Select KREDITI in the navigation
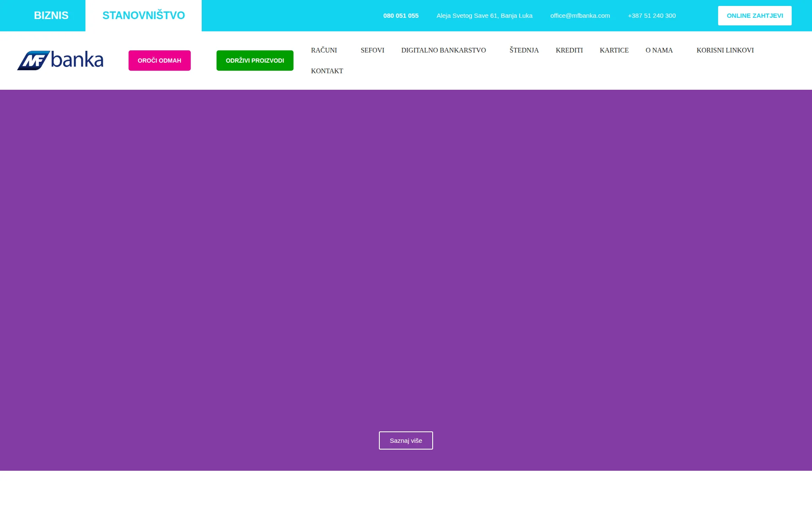Screen dimensions: 812x508 click(x=569, y=50)
